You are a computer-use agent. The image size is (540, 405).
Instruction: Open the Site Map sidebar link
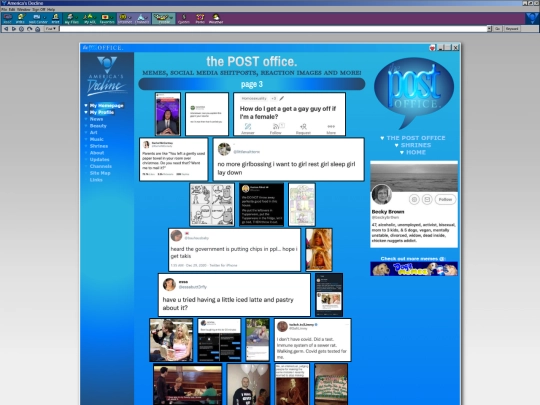point(100,173)
